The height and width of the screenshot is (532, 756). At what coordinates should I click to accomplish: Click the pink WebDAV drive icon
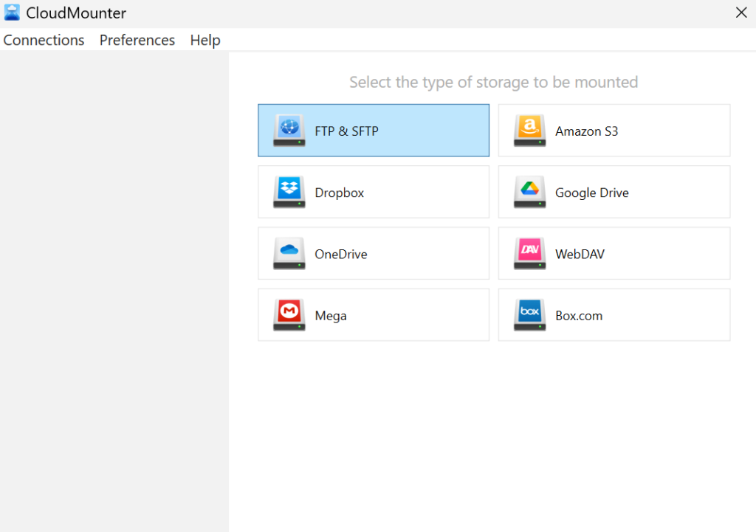tap(529, 253)
